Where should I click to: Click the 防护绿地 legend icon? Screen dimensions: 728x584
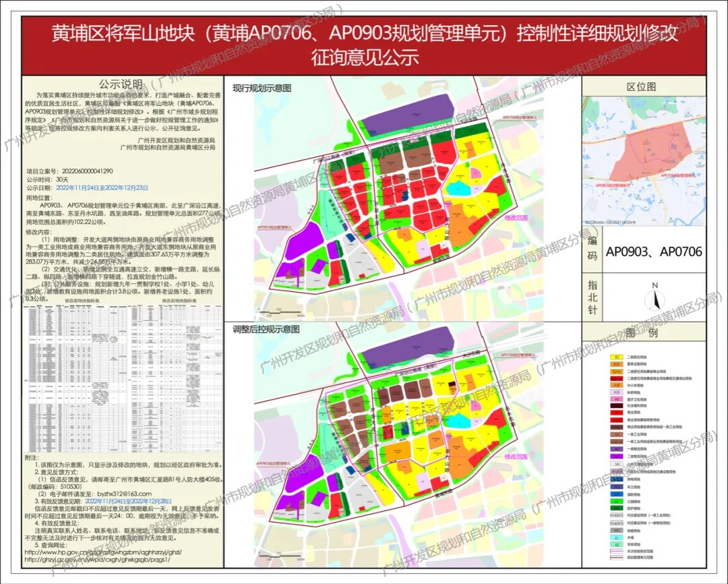point(616,506)
